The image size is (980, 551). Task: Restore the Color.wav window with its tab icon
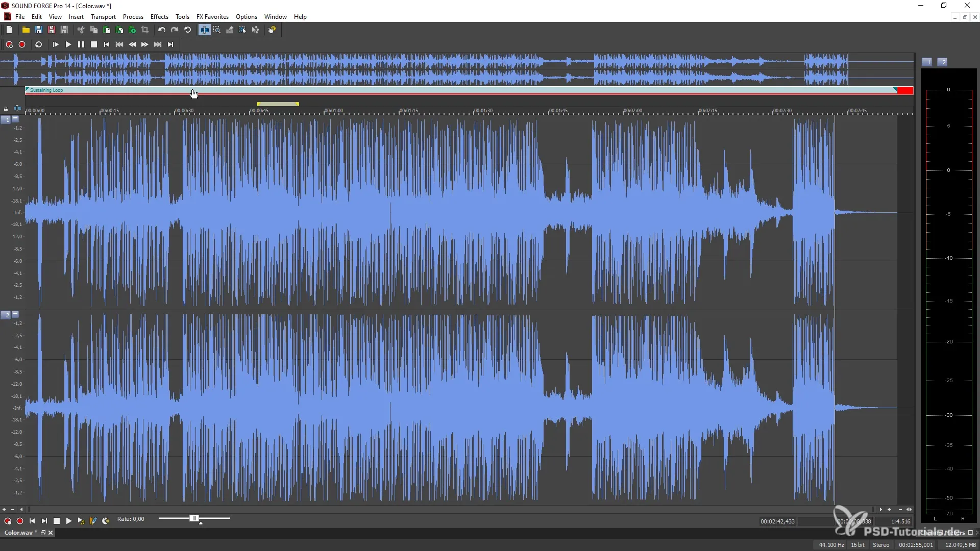(x=43, y=533)
